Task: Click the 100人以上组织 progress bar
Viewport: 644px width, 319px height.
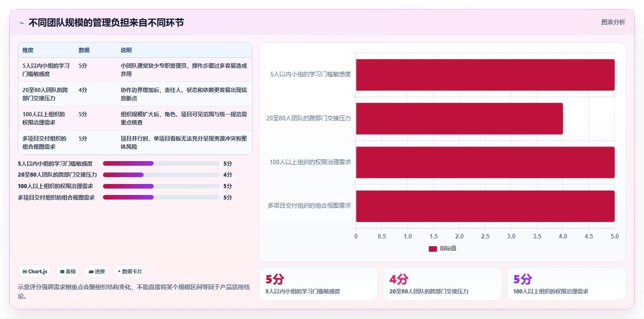Action: click(x=161, y=186)
